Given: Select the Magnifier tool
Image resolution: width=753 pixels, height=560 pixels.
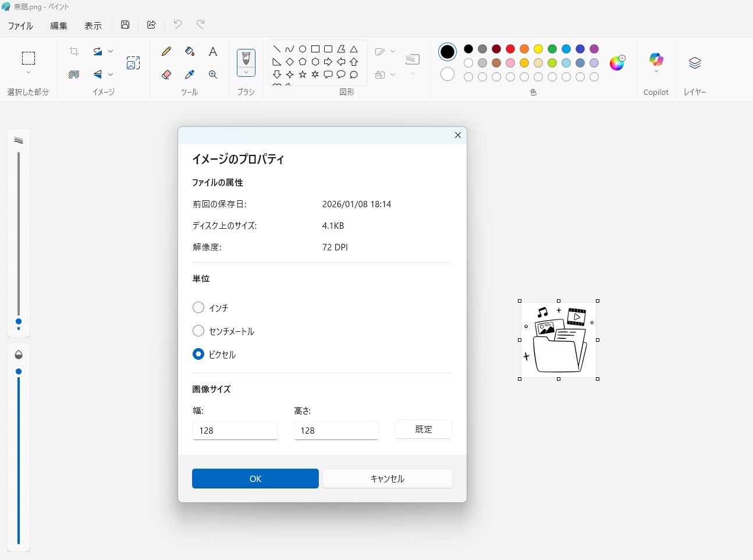Looking at the screenshot, I should click(213, 75).
